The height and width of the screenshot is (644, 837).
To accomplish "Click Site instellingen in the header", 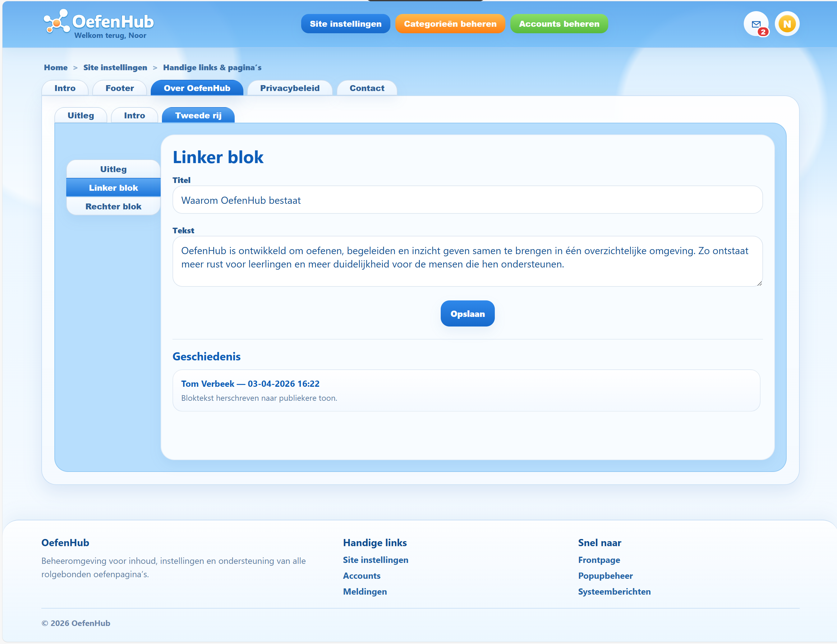I will click(x=345, y=24).
